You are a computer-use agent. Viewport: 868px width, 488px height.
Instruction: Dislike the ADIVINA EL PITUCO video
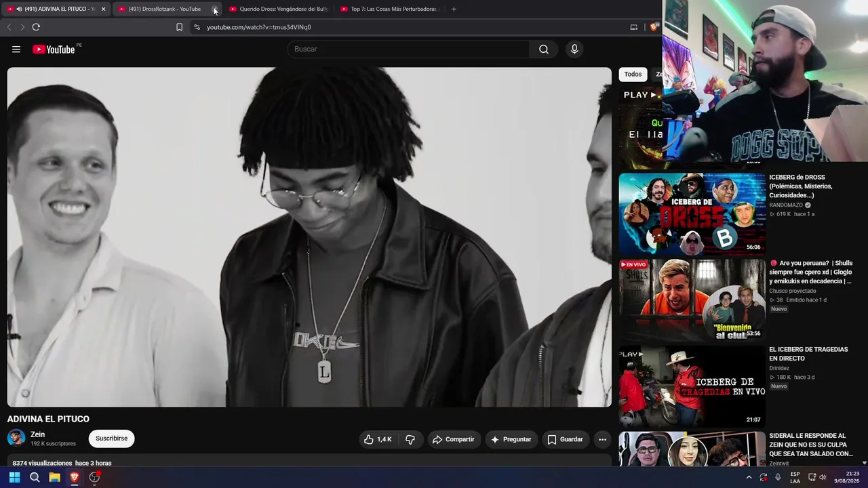pos(410,439)
